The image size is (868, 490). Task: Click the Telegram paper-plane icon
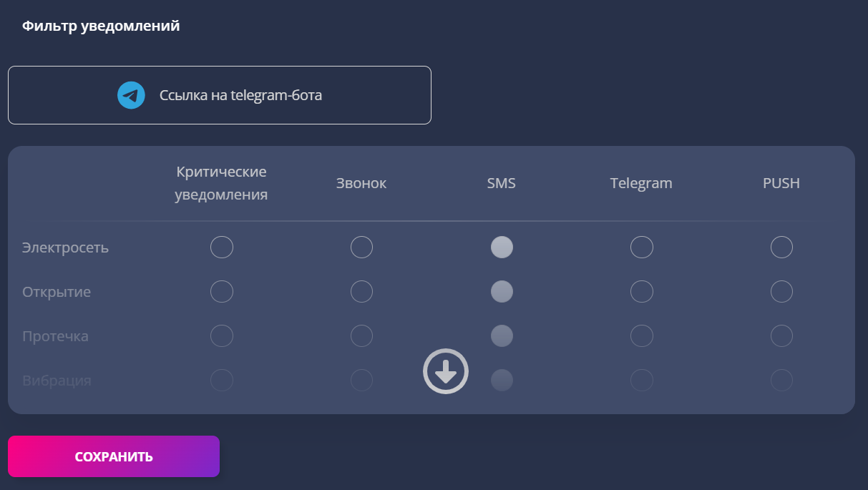(x=132, y=95)
